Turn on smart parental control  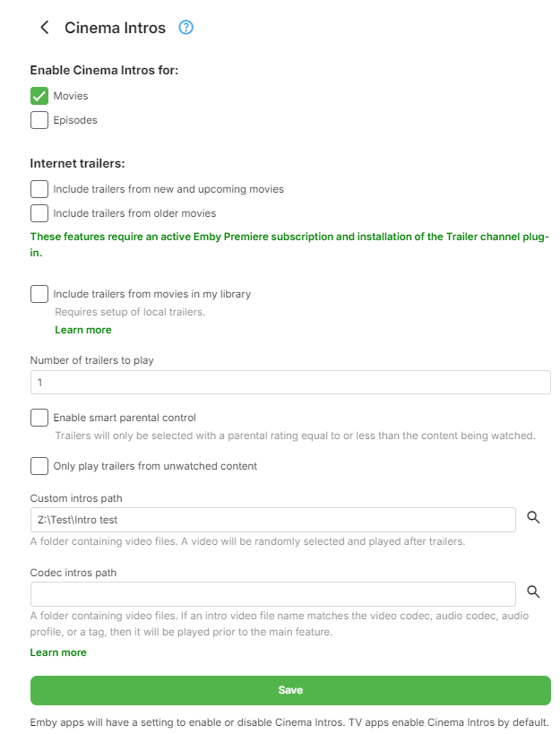39,418
